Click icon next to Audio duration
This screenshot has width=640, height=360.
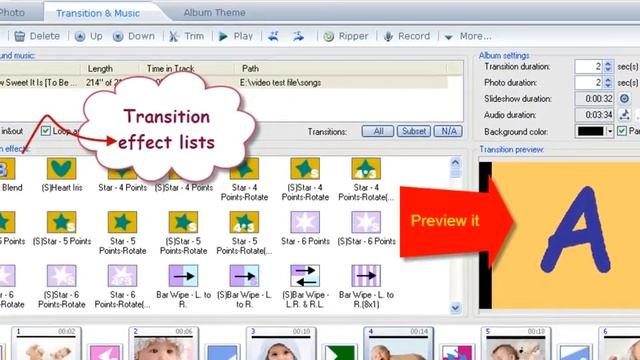(624, 115)
